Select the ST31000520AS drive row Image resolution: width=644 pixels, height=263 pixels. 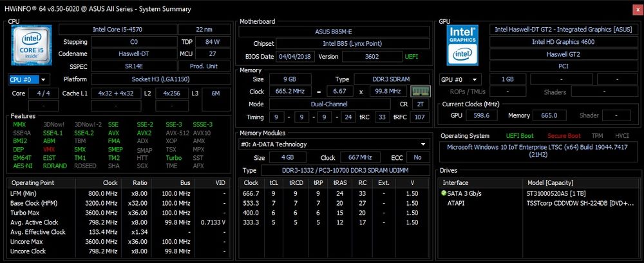(x=538, y=193)
